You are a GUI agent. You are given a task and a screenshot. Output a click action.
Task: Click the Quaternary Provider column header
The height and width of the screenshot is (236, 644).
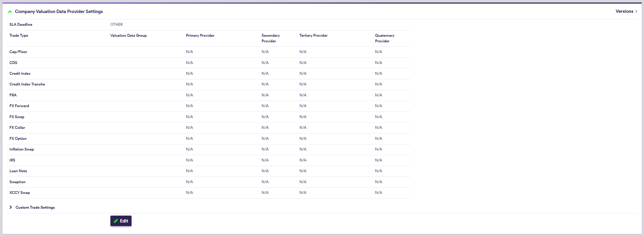(x=384, y=38)
